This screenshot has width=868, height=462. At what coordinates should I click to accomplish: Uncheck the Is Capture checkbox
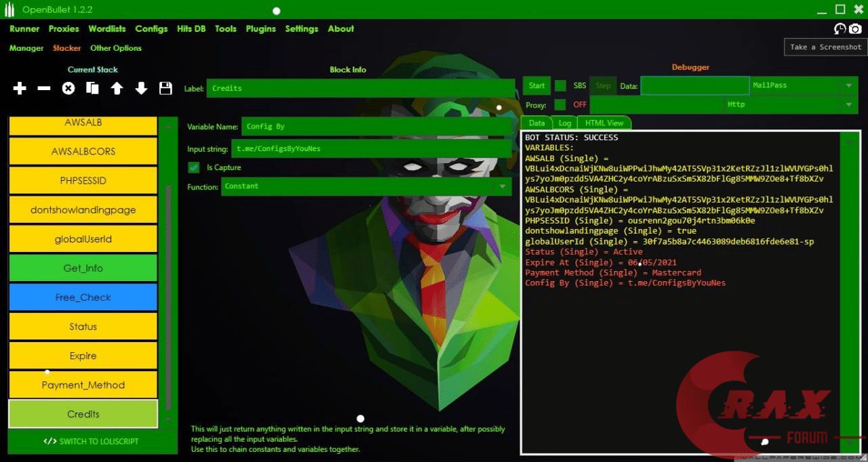coord(193,167)
